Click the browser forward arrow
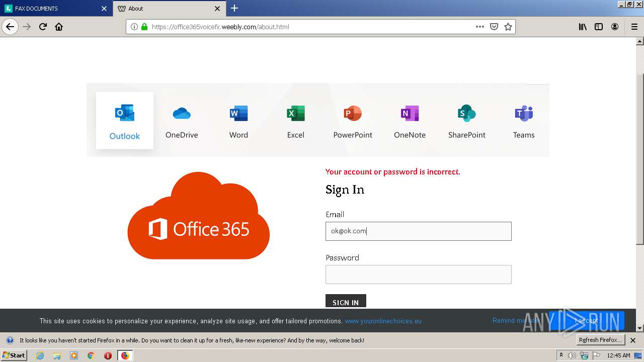644x362 pixels. point(27,27)
